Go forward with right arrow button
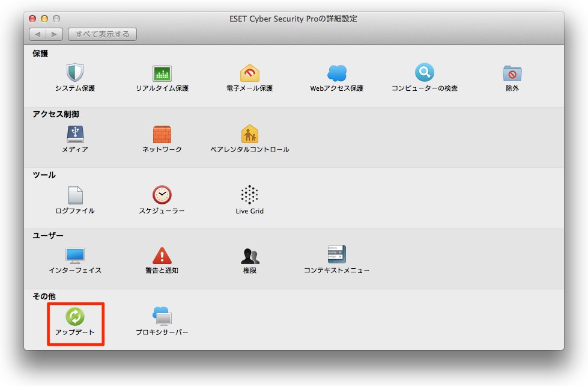This screenshot has width=588, height=386. pyautogui.click(x=55, y=34)
